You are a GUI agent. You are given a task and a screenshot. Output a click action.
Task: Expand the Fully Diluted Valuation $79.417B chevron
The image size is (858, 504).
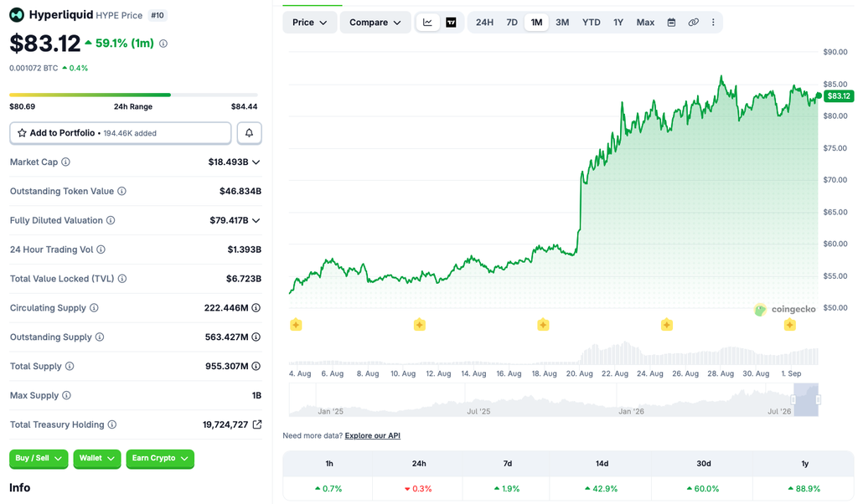click(x=256, y=221)
